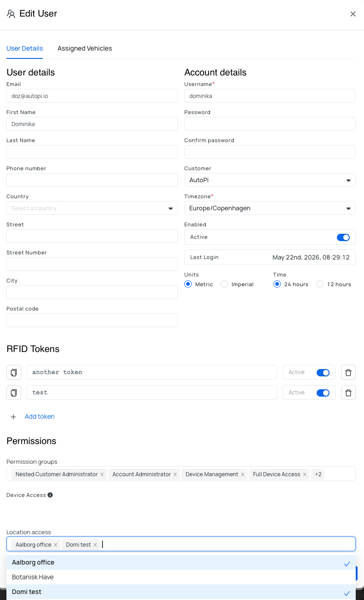This screenshot has height=600, width=364.
Task: Remove Device Management permission group
Action: (243, 474)
